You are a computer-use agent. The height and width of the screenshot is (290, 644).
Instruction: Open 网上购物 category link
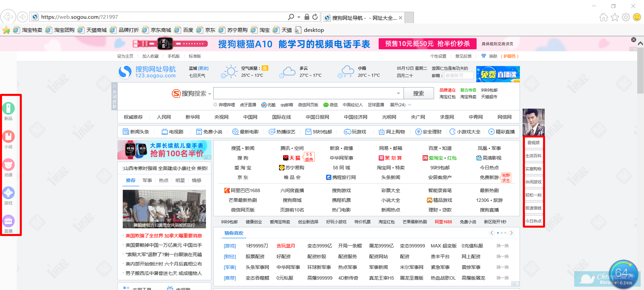pos(392,132)
